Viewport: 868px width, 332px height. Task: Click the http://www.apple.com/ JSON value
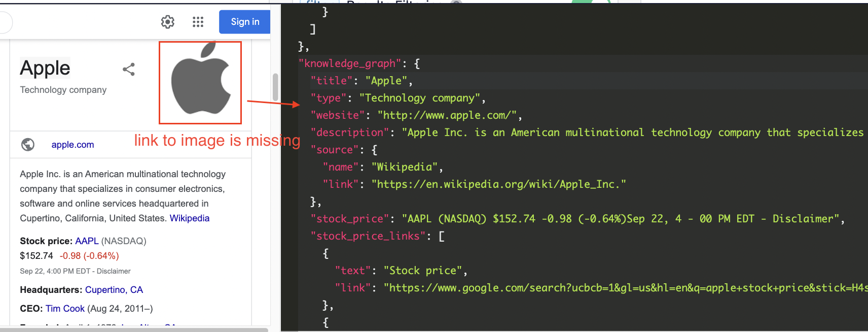pos(447,115)
